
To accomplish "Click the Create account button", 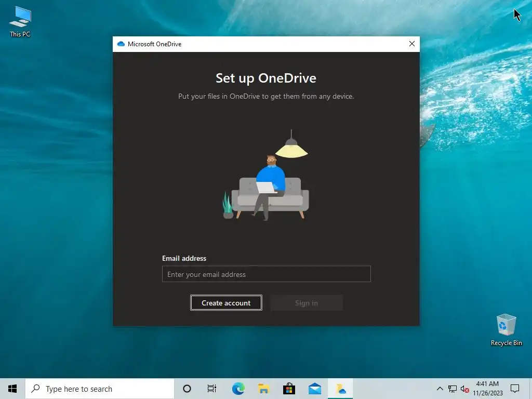I will [x=226, y=303].
